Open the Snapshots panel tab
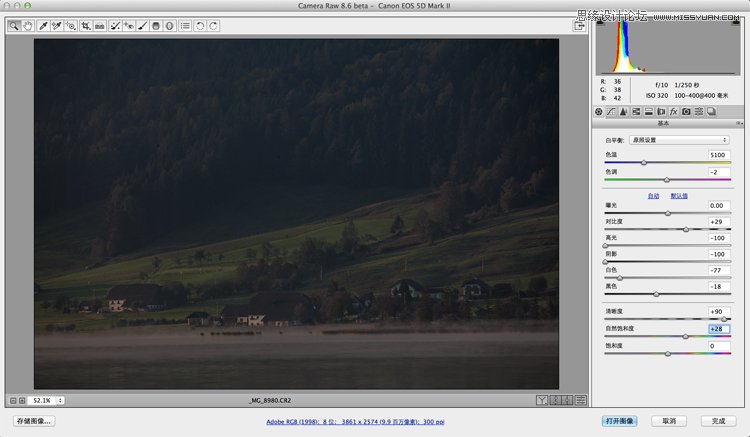 click(x=711, y=111)
